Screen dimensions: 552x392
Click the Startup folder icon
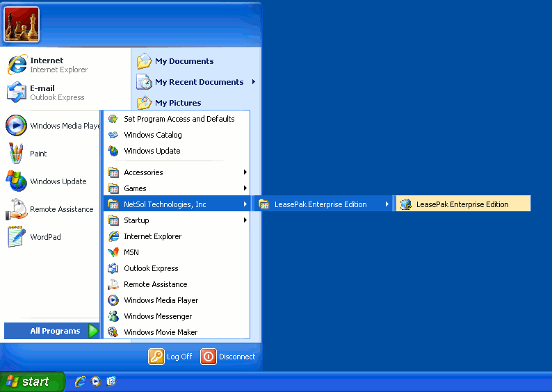pos(113,220)
